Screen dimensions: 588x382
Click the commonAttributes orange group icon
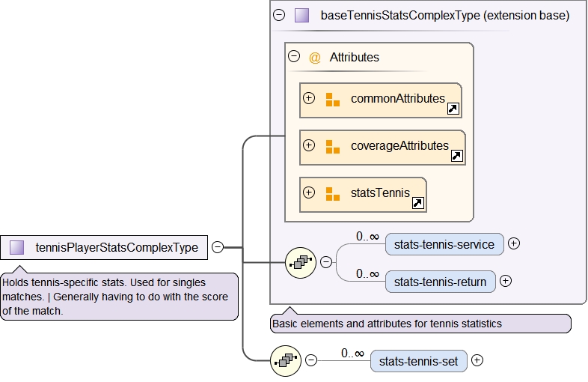tap(333, 99)
